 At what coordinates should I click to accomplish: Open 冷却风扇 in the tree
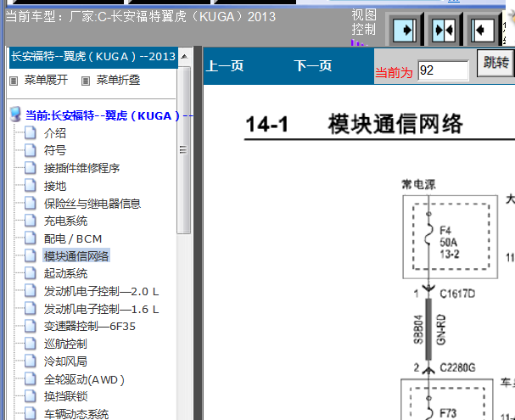tap(65, 361)
